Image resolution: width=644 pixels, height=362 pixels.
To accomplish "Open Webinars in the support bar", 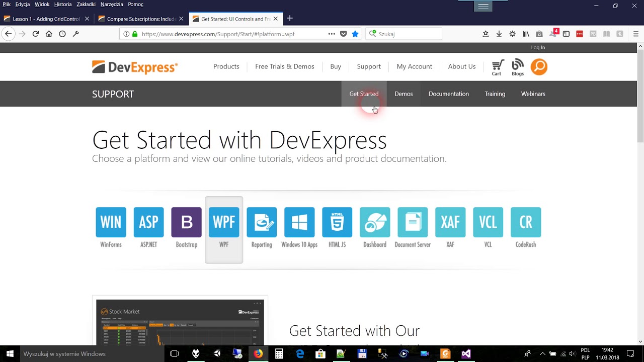I will (533, 94).
